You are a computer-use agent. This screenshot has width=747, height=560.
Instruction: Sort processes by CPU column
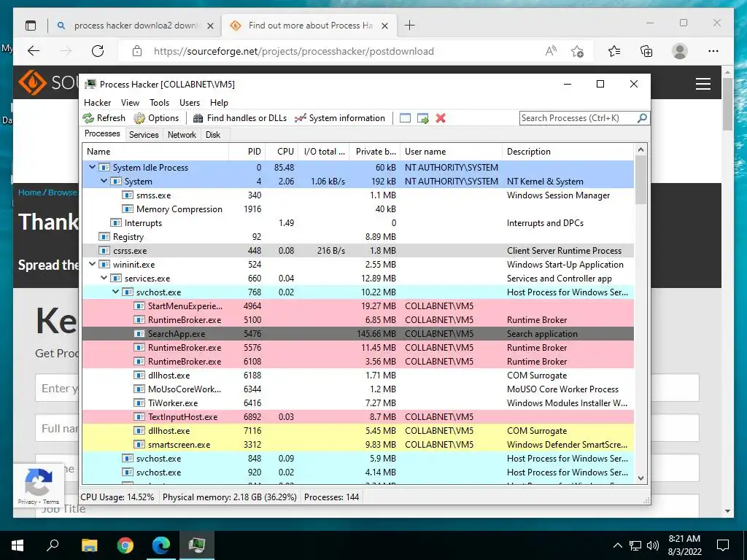(x=282, y=152)
